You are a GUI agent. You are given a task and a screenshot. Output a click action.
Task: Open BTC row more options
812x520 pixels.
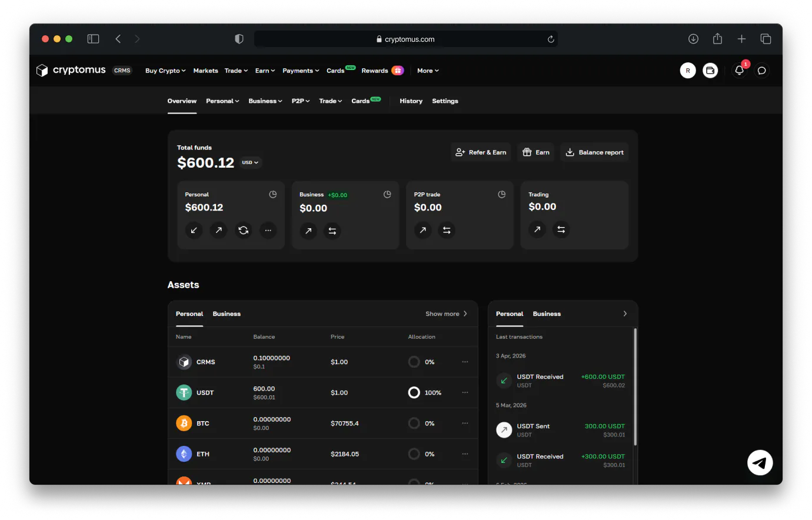coord(465,423)
